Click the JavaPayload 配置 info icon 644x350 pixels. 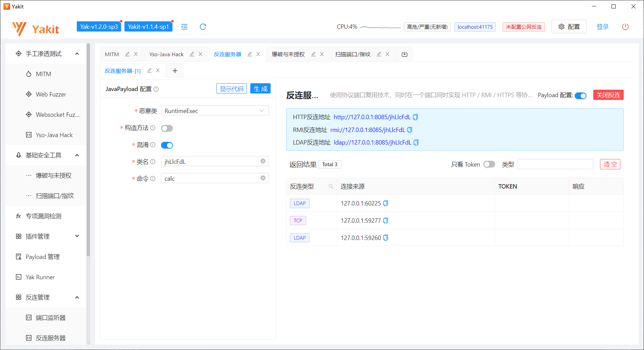(156, 89)
